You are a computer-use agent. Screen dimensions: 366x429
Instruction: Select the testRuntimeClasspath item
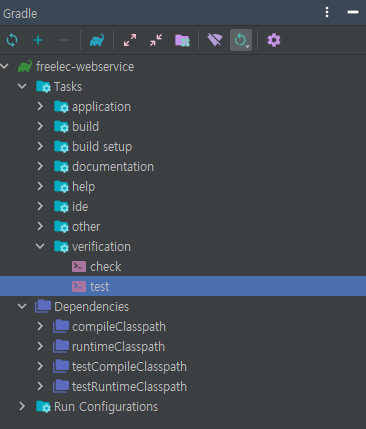(x=129, y=387)
